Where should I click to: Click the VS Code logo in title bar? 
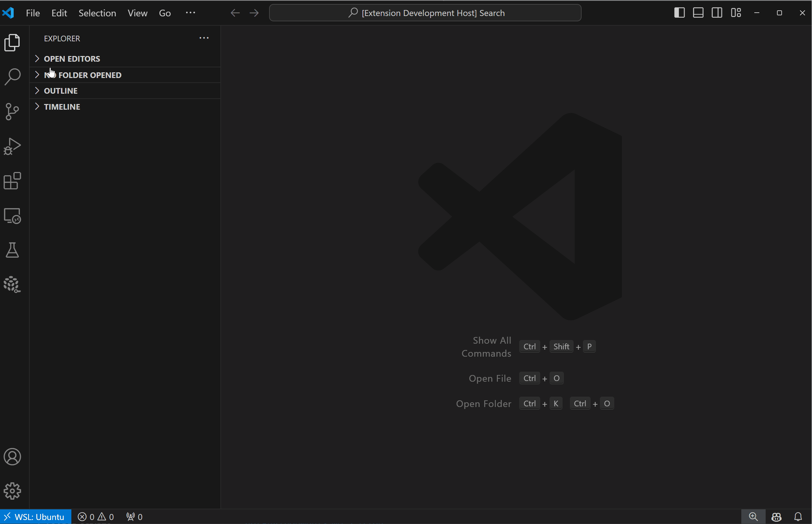coord(8,13)
